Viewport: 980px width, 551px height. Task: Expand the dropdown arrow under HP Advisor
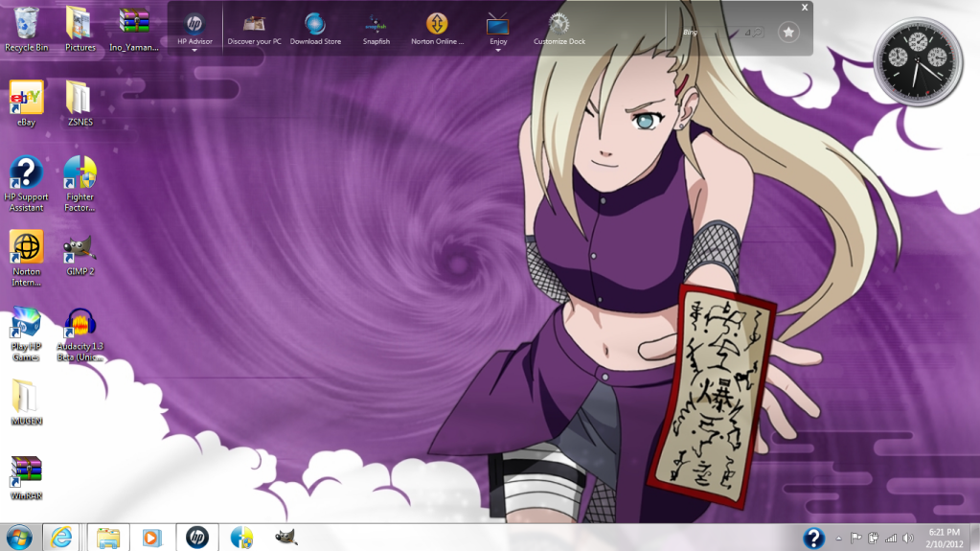[194, 50]
